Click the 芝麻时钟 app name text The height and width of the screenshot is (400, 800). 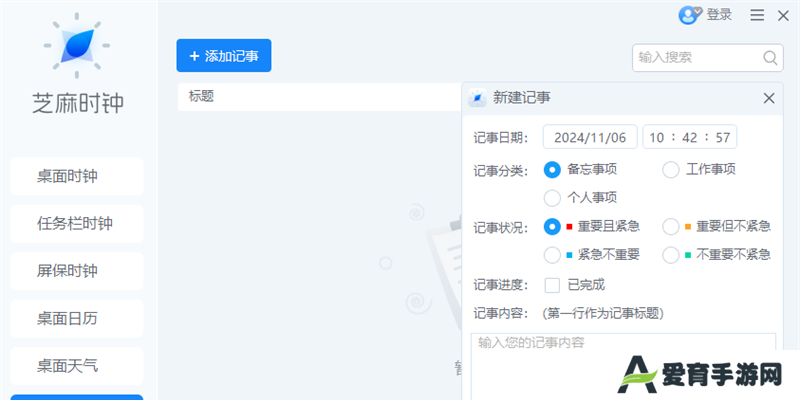78,104
